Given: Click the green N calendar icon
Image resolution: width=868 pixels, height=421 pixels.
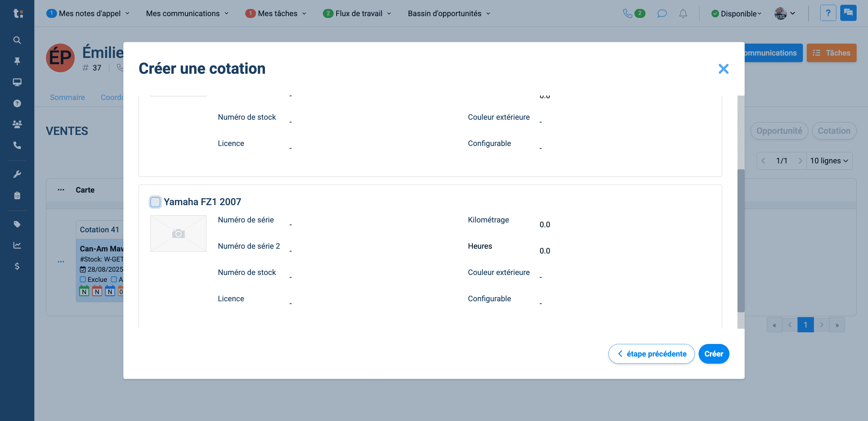Looking at the screenshot, I should tap(84, 291).
